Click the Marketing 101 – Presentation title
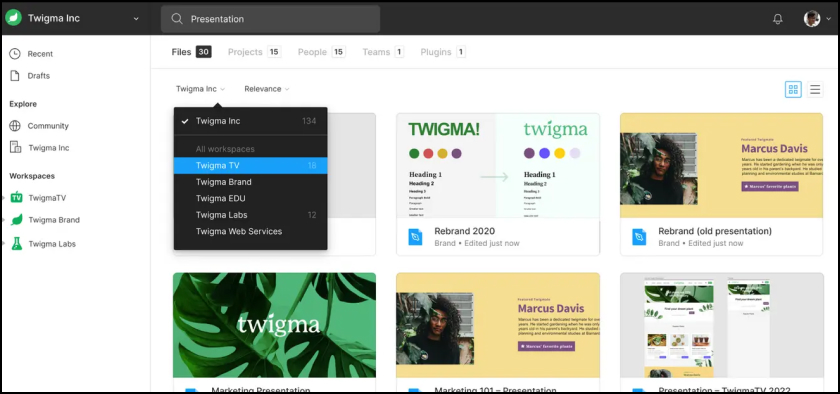Viewport: 840px width, 394px height. coord(495,390)
